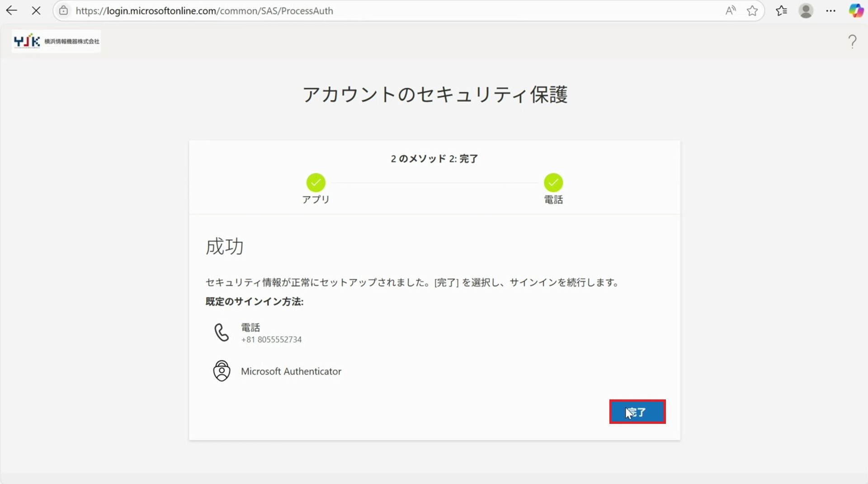Screen dimensions: 868x484
Task: Click the アカウントのセキュリティ保護 heading
Action: [434, 95]
